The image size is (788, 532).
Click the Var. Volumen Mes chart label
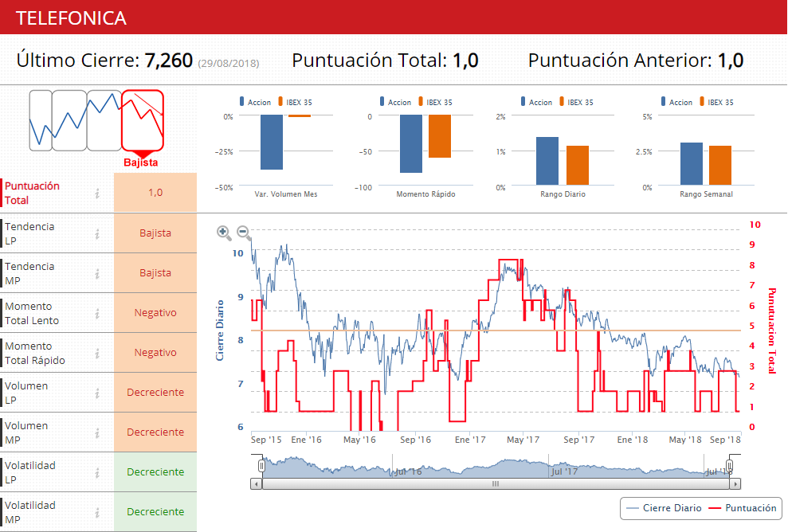coord(286,194)
